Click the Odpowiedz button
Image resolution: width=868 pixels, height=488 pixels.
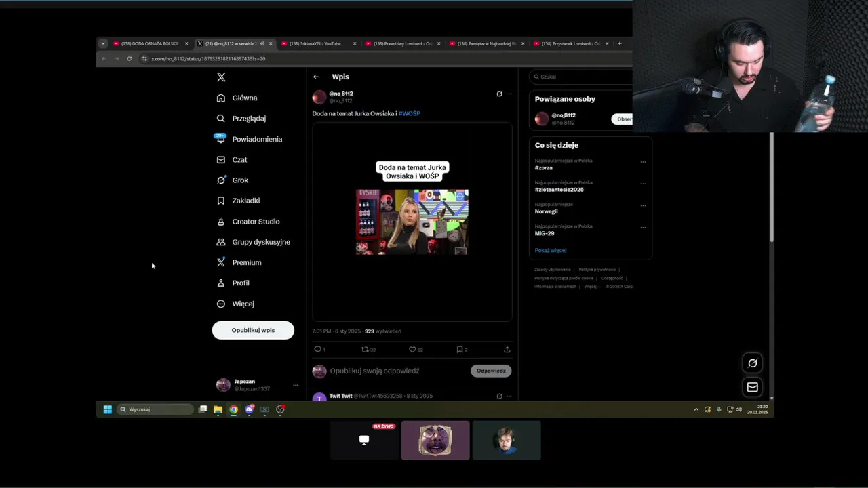pos(491,371)
